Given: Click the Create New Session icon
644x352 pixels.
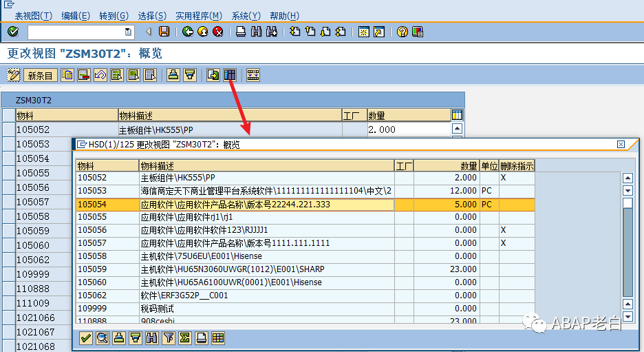Looking at the screenshot, I should coord(363,31).
